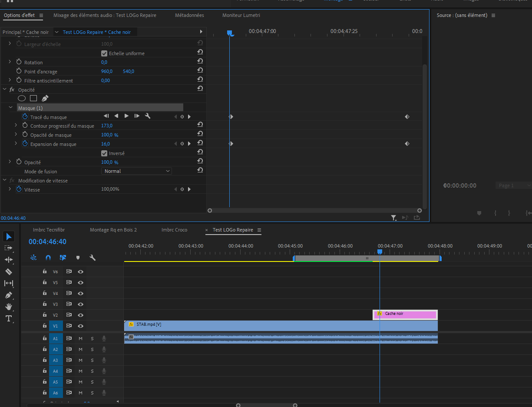The image size is (532, 407).
Task: Uncheck the Echelle uniforme checkbox
Action: pyautogui.click(x=104, y=53)
